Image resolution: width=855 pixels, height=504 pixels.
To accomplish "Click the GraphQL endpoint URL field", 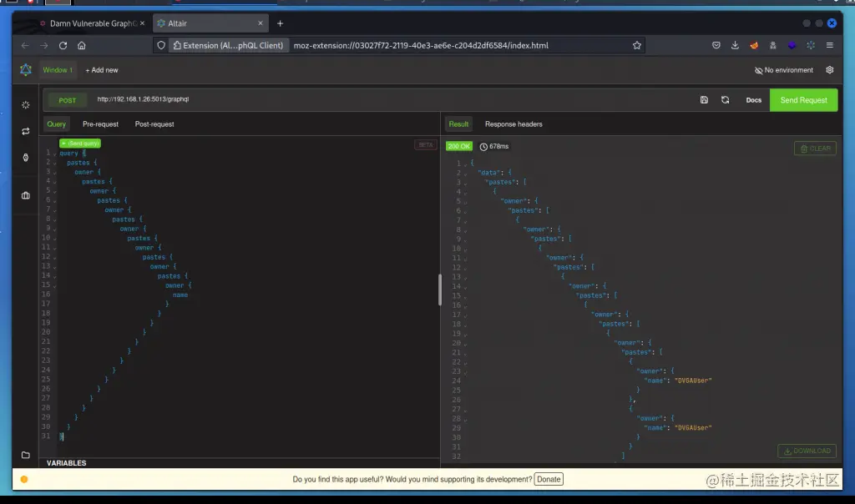I will 392,99.
